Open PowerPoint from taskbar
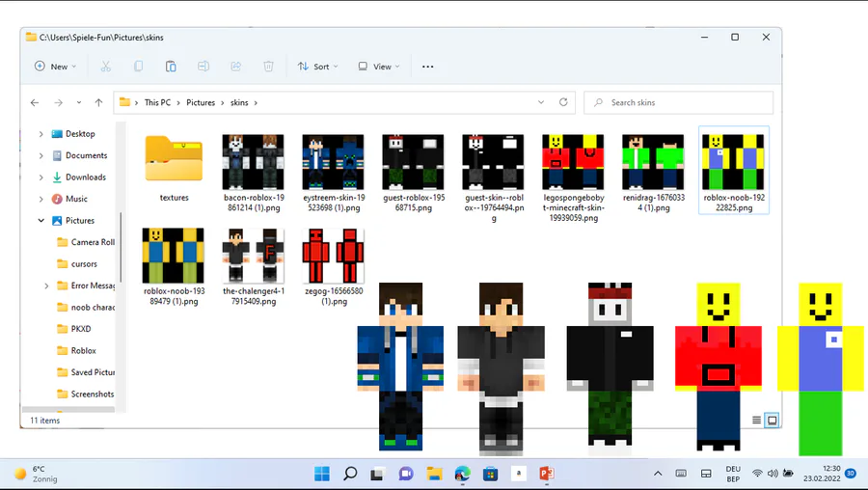This screenshot has width=868, height=490. (547, 474)
